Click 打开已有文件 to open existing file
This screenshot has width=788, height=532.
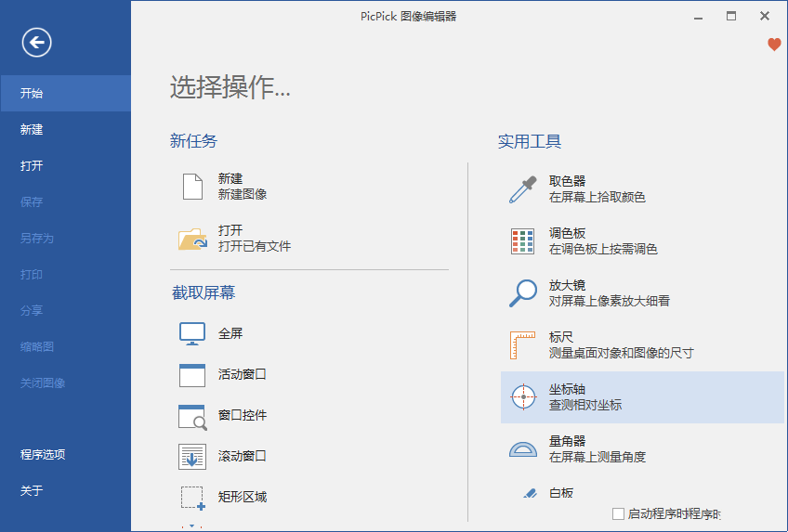255,246
